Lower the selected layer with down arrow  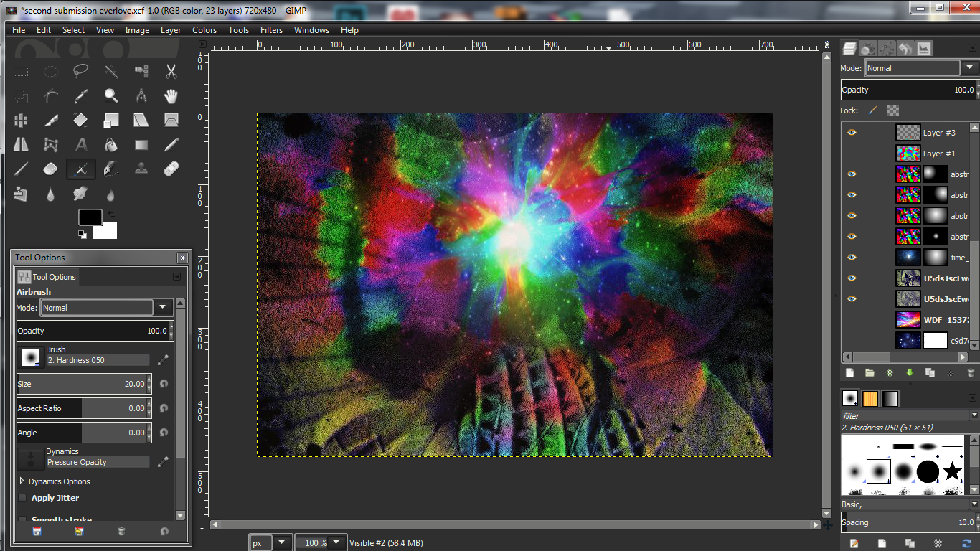910,373
